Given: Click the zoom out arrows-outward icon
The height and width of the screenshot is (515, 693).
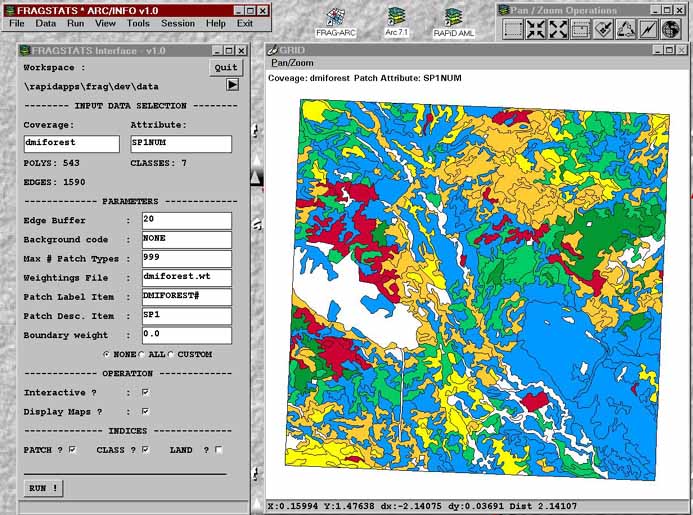Looking at the screenshot, I should [x=558, y=30].
